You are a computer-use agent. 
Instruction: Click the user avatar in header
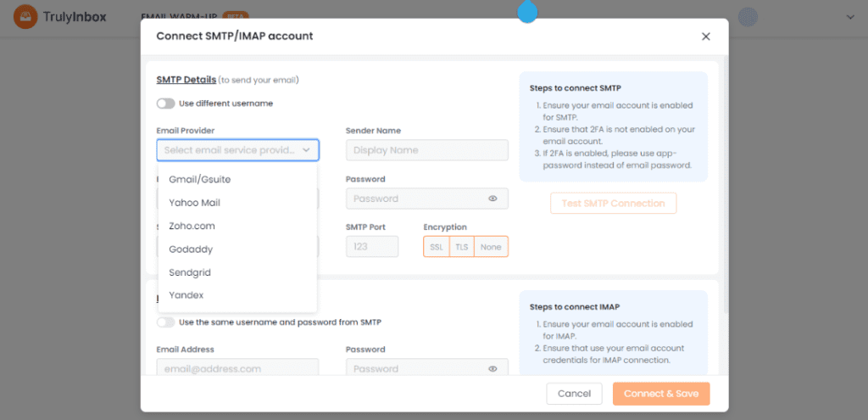click(x=748, y=17)
